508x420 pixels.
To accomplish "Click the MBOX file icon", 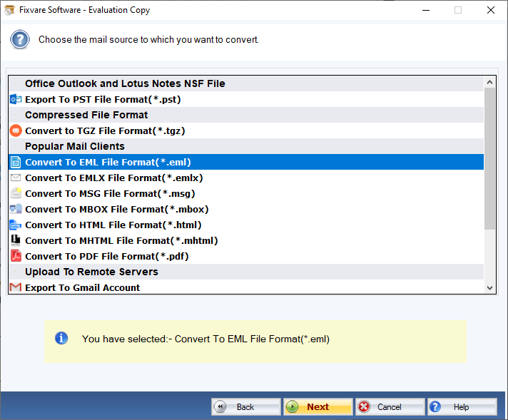I will (16, 209).
